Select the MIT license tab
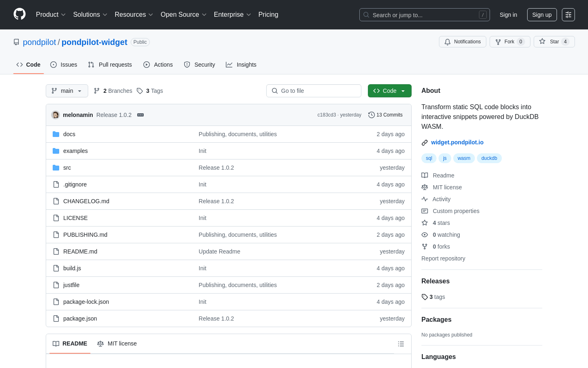The image size is (588, 368). click(x=117, y=344)
